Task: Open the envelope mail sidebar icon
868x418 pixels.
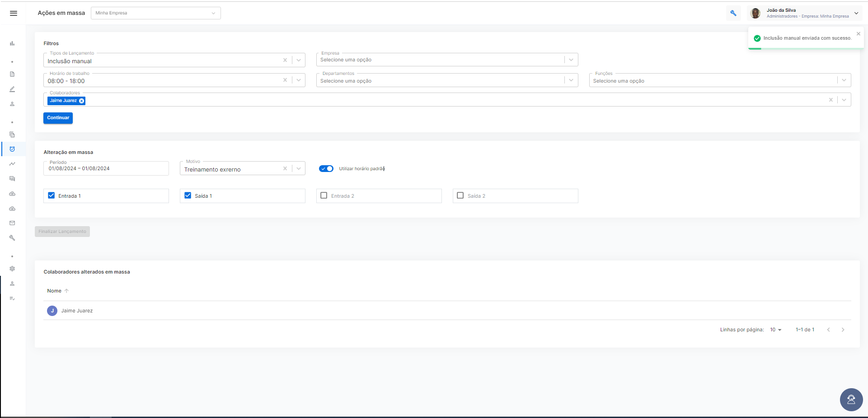Action: click(12, 223)
